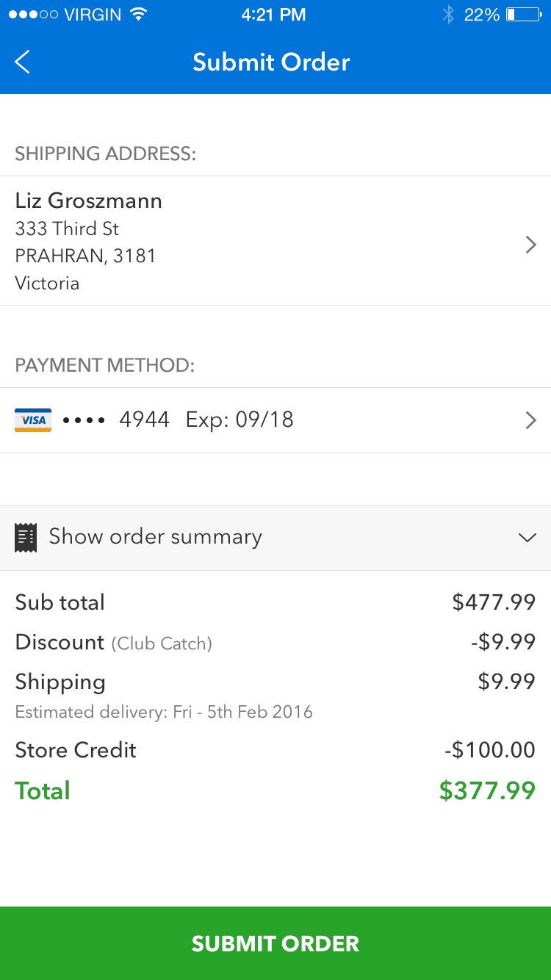Tap the Submit Order page title

coord(271,62)
